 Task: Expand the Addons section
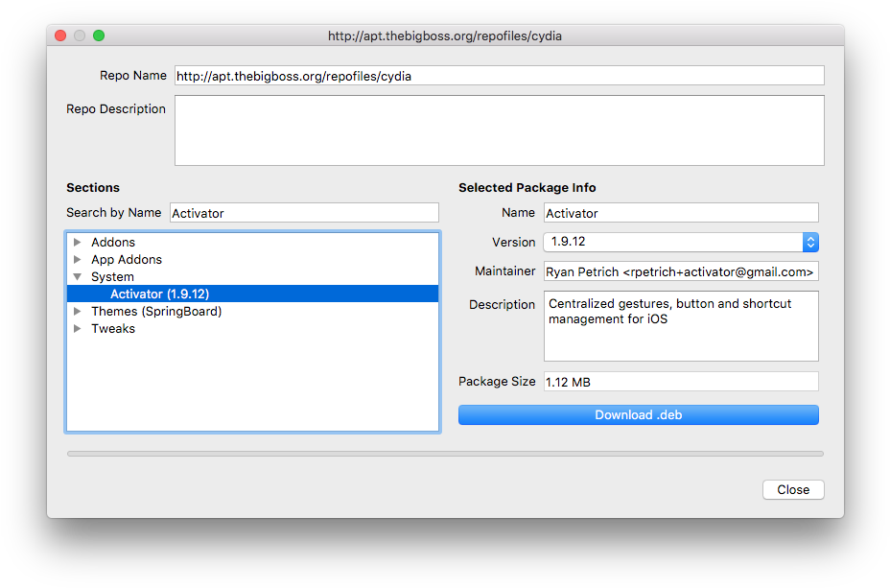(x=77, y=243)
